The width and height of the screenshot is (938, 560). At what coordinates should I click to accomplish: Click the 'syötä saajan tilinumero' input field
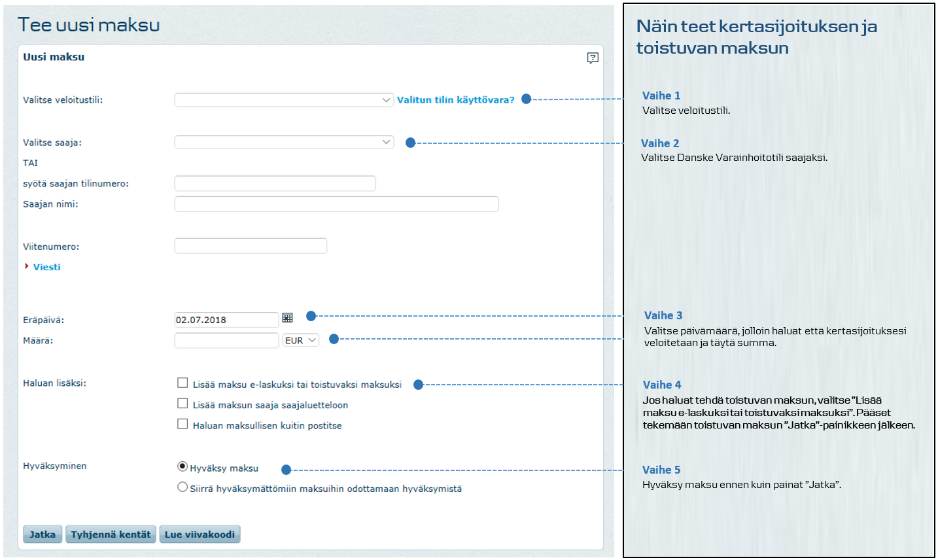pyautogui.click(x=275, y=184)
